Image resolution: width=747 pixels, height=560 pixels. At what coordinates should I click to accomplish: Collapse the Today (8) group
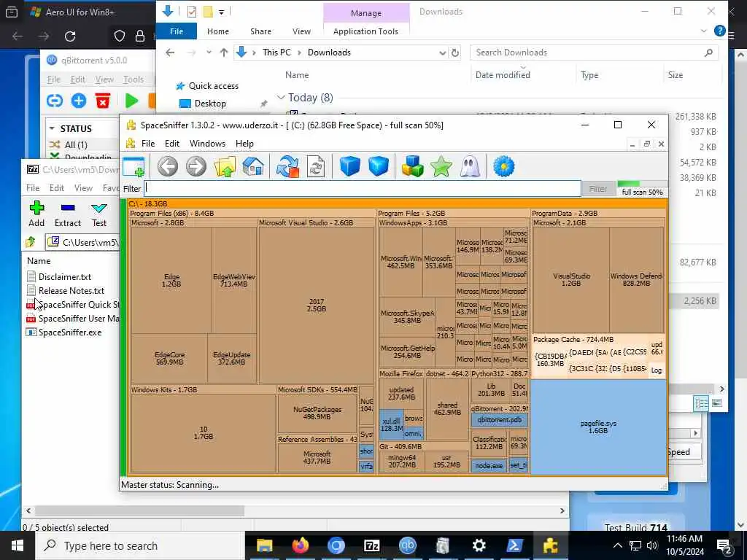pyautogui.click(x=281, y=97)
